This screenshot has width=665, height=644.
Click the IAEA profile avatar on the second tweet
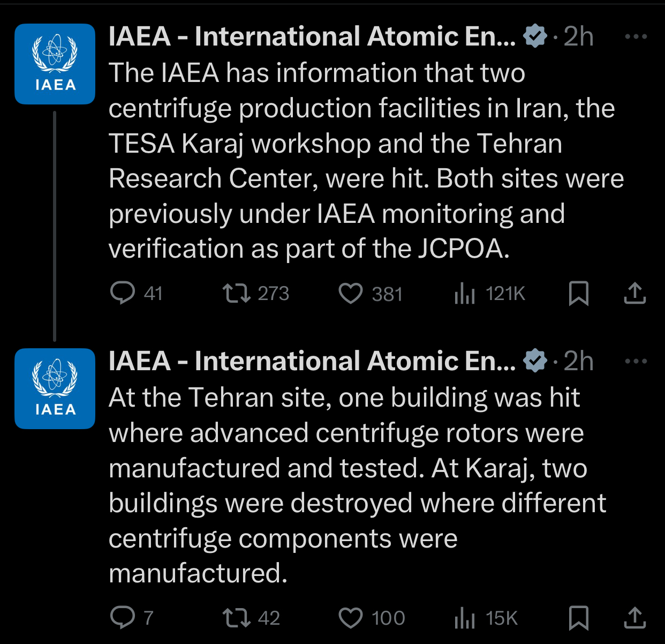click(55, 389)
